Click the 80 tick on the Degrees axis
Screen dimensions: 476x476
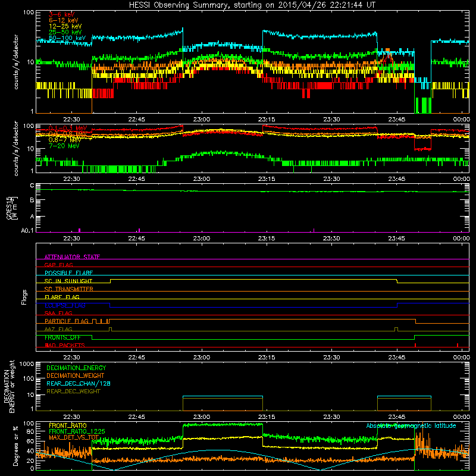30,431
